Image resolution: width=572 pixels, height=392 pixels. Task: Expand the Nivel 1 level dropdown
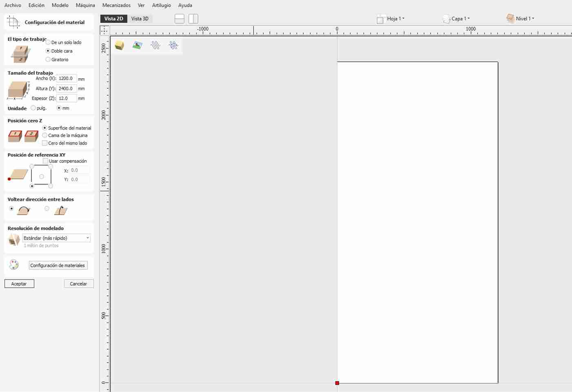pyautogui.click(x=525, y=19)
